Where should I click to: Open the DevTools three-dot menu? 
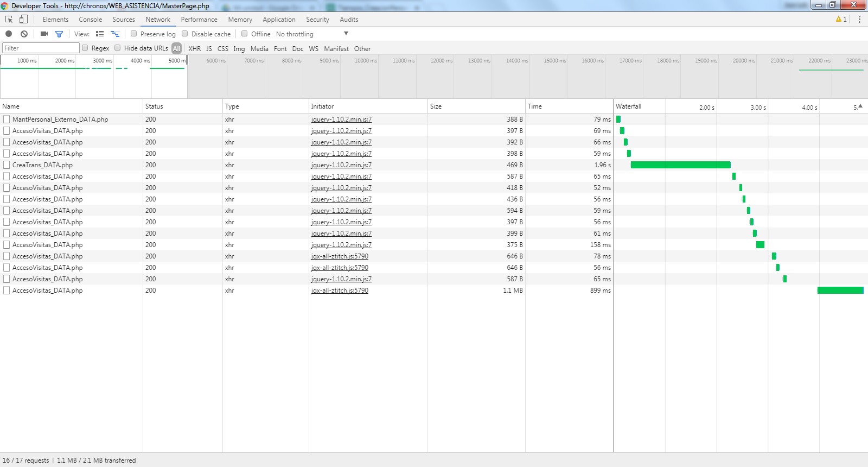point(859,20)
